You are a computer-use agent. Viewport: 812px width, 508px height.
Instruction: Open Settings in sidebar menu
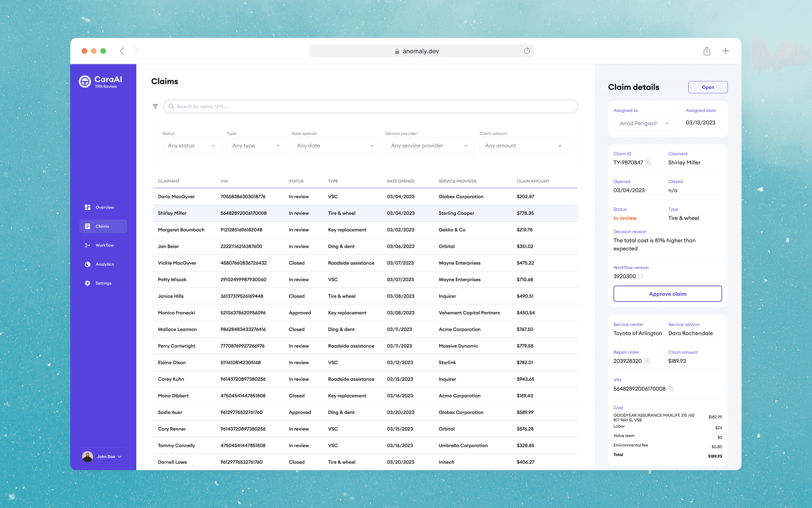[x=103, y=284]
